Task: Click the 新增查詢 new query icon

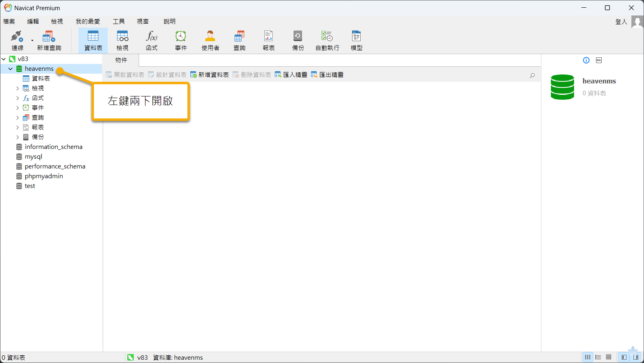Action: click(x=49, y=40)
